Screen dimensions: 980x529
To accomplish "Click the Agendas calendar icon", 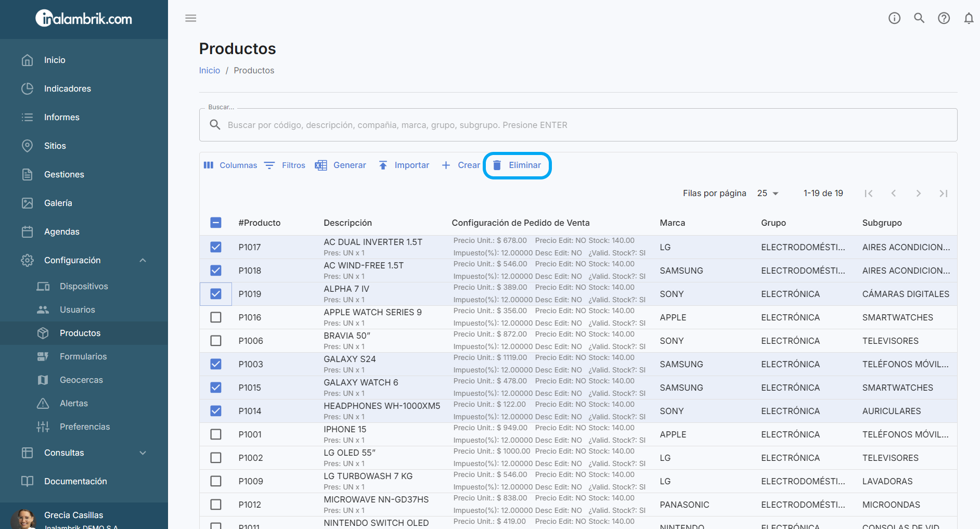I will [28, 231].
